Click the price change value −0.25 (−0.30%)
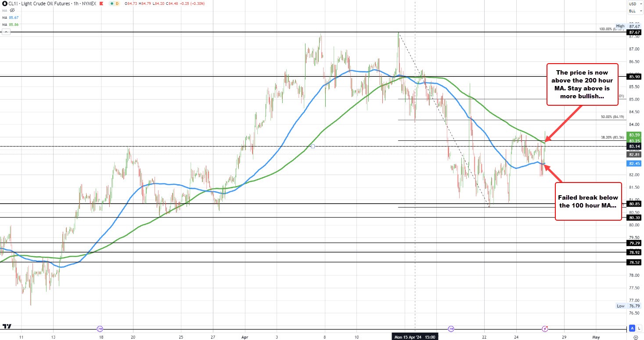This screenshot has height=340, width=644. [192, 4]
